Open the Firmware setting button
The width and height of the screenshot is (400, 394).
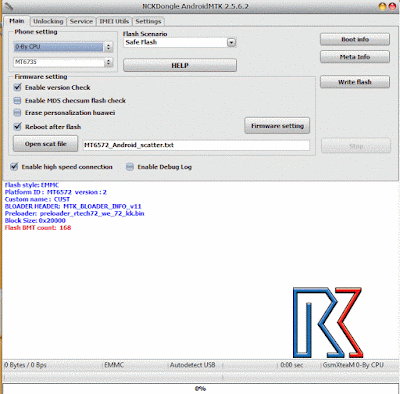(277, 126)
